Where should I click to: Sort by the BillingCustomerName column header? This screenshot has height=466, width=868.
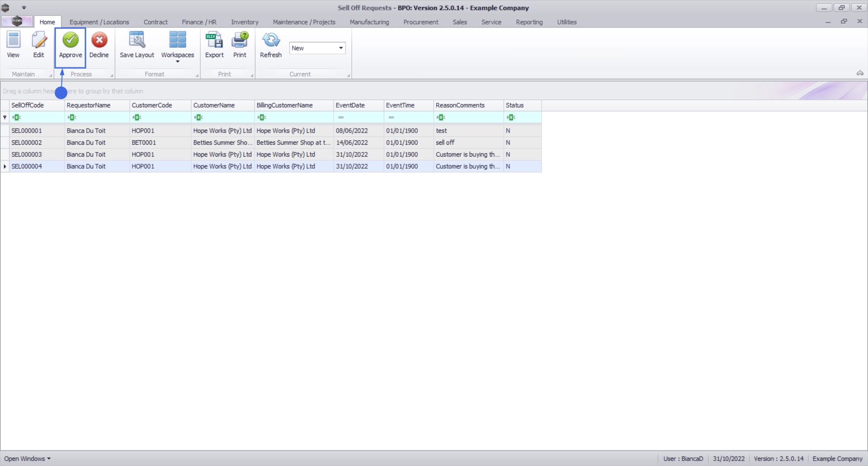[x=294, y=105]
